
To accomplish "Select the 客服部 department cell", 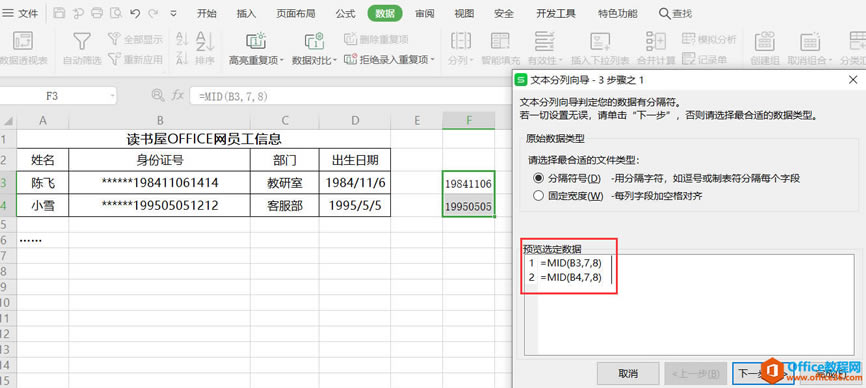I will (284, 206).
